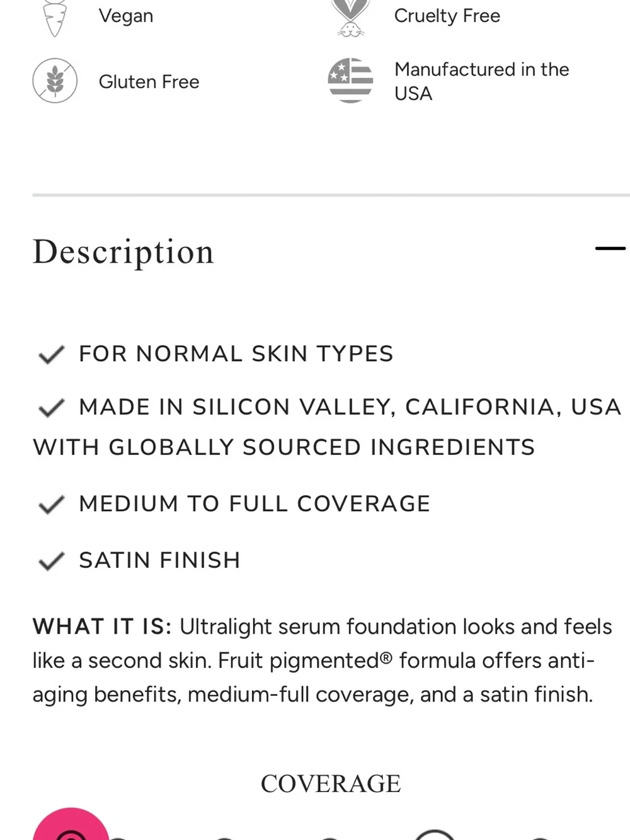
Task: Click the Gluten Free label
Action: click(x=149, y=82)
